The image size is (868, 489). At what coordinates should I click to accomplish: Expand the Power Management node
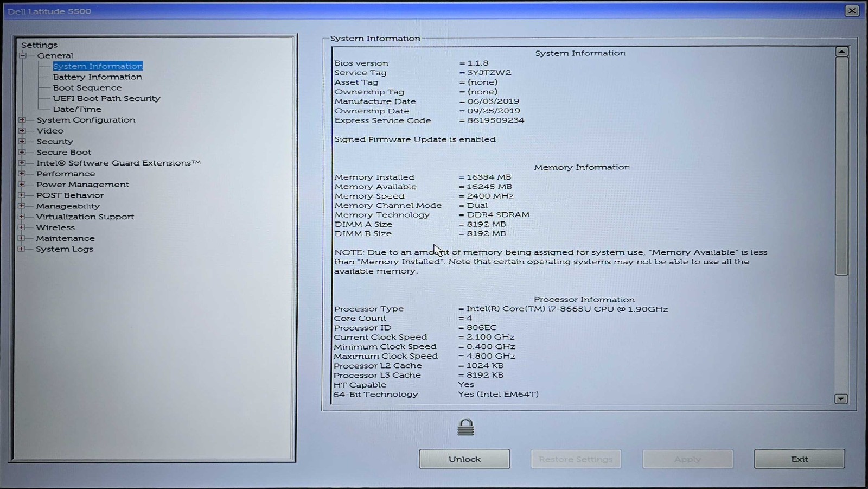(x=22, y=185)
